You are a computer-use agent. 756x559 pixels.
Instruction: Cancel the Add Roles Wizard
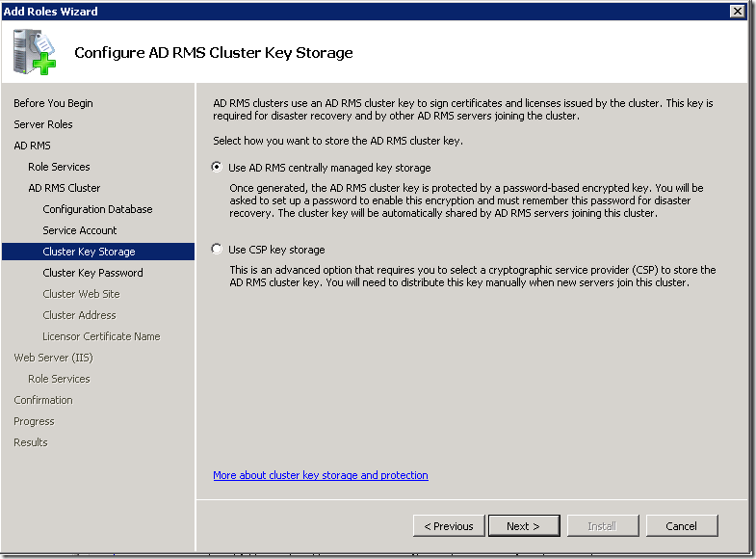point(682,525)
